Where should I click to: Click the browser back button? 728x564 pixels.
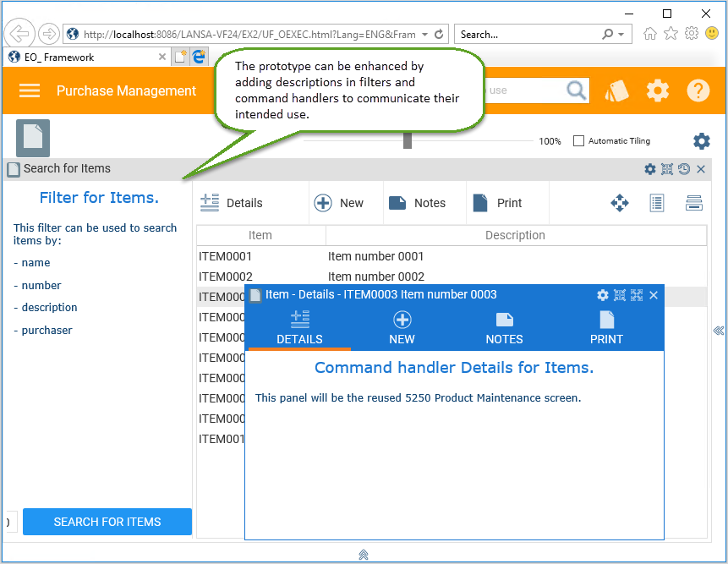pyautogui.click(x=19, y=34)
